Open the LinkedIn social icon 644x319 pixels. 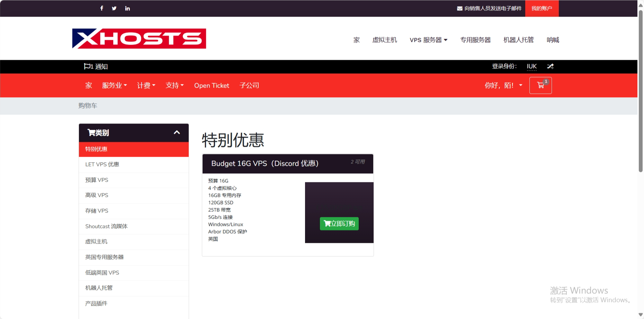[x=127, y=8]
